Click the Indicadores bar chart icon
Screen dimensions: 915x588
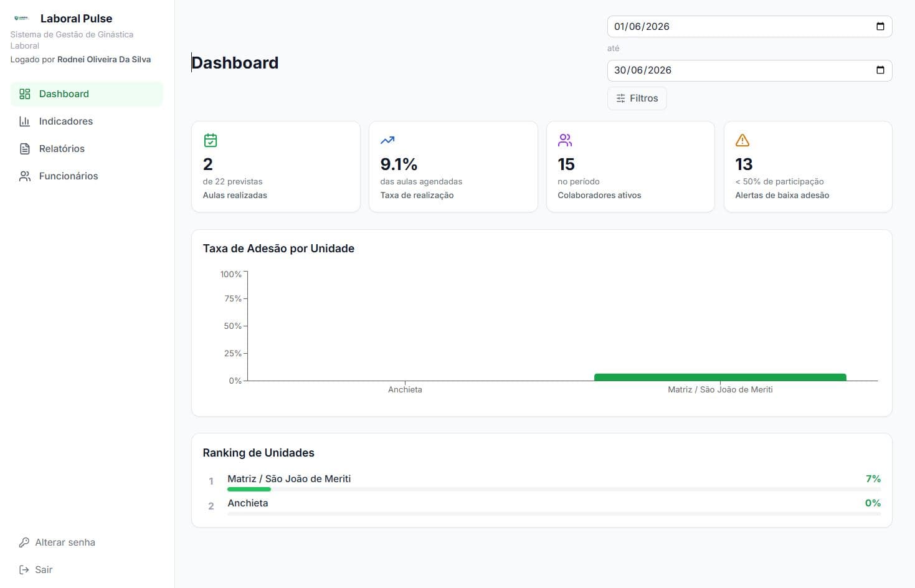(x=25, y=121)
